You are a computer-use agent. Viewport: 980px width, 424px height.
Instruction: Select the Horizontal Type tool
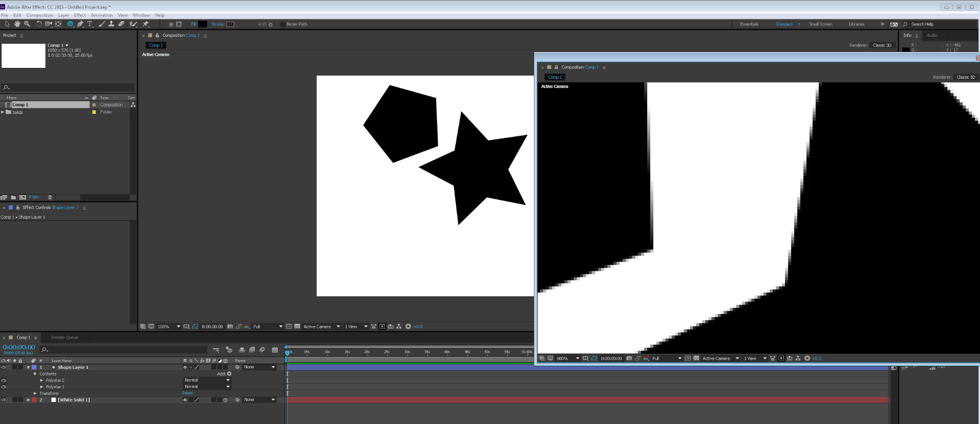(x=90, y=24)
